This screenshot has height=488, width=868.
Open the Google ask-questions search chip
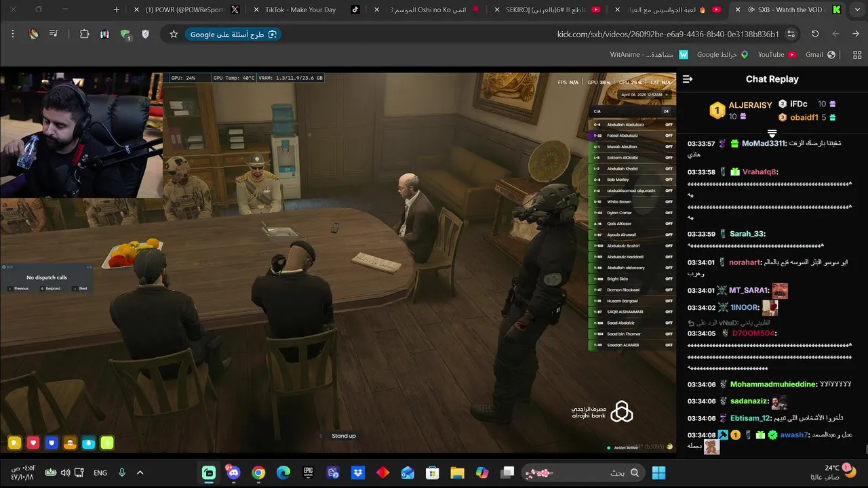[233, 34]
